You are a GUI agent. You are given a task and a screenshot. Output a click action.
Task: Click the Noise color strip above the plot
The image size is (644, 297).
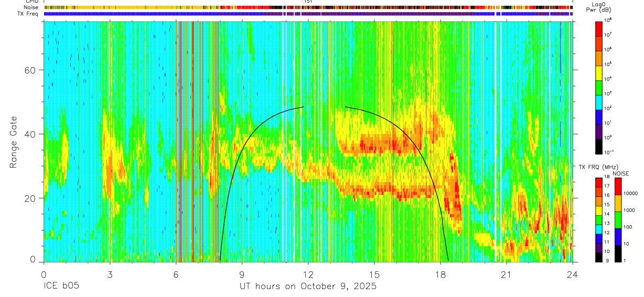[308, 8]
